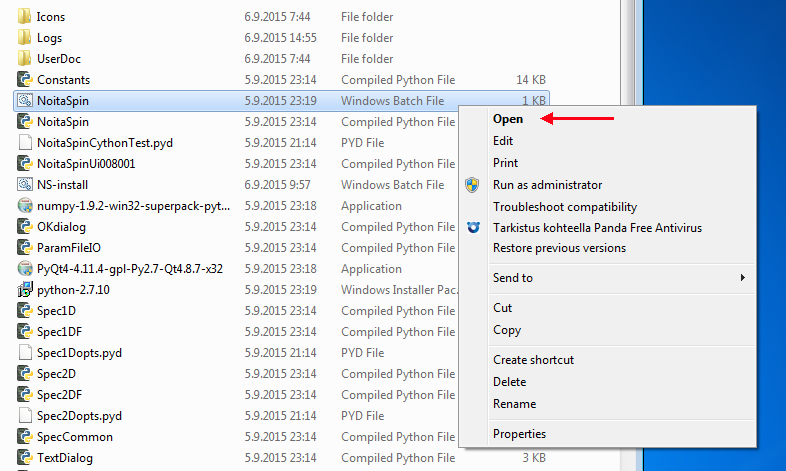786x471 pixels.
Task: Select PyQt4-4.11.4-gpl-Py2.7-Qt4.8.7-x32 file name
Action: click(130, 269)
